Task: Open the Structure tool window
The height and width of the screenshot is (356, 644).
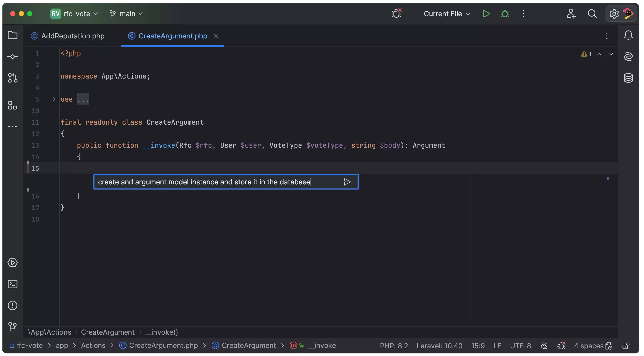Action: (13, 105)
